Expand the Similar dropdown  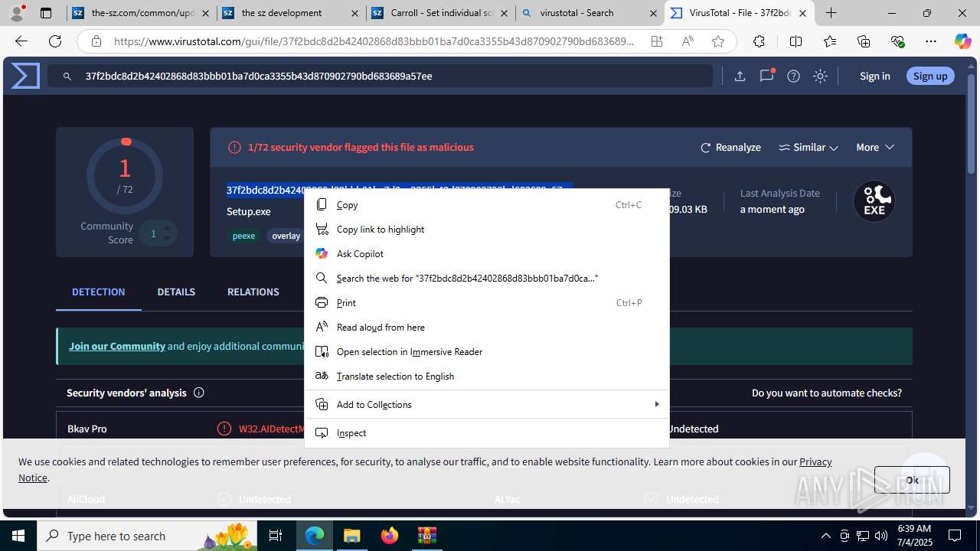coord(808,147)
